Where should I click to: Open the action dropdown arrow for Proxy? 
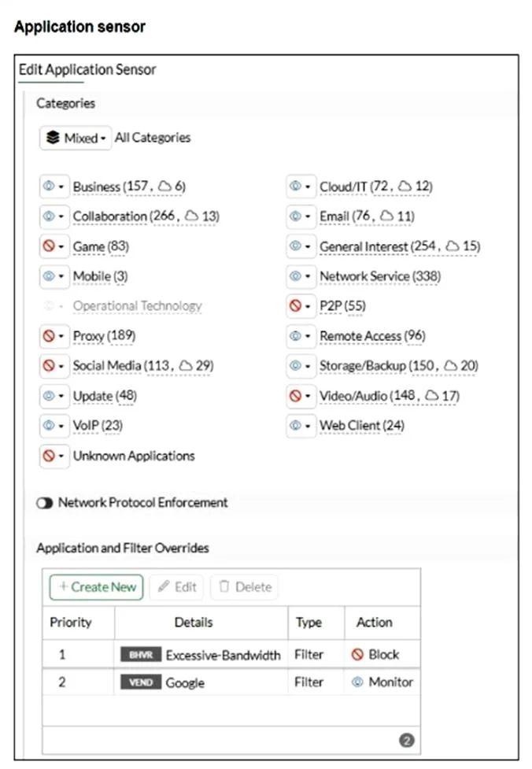pos(61,336)
